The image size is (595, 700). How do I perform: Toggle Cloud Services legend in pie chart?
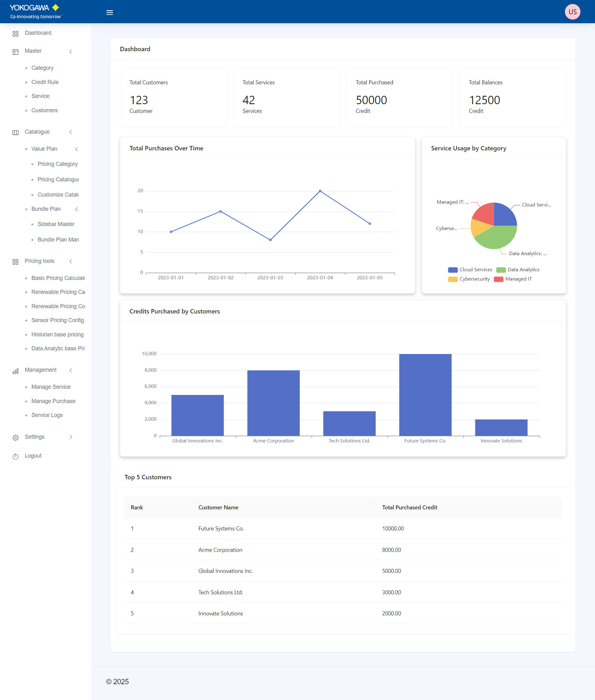tap(470, 269)
